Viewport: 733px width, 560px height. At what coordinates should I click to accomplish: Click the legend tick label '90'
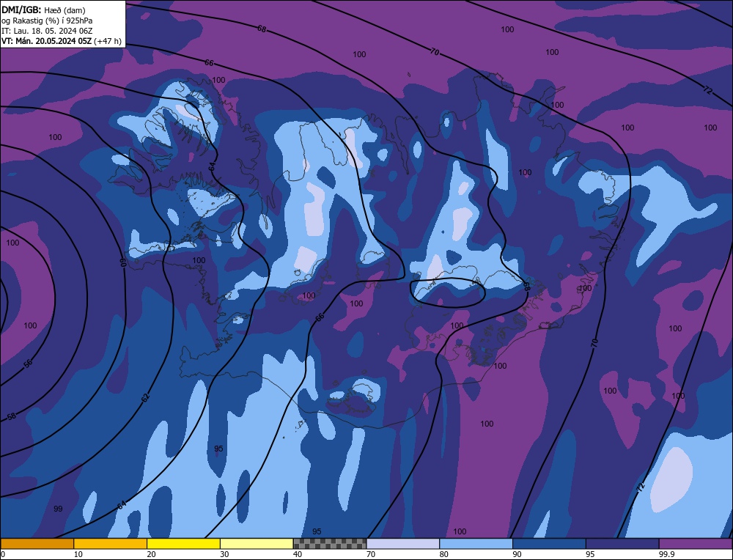[x=517, y=554]
